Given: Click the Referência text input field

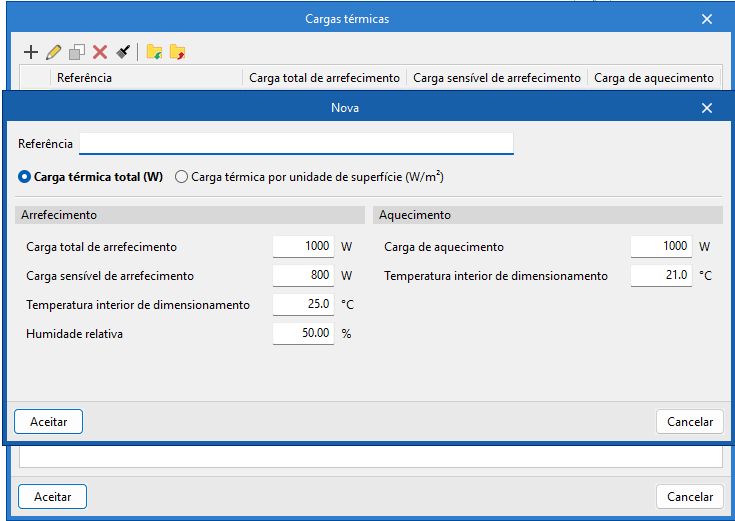Looking at the screenshot, I should 296,144.
